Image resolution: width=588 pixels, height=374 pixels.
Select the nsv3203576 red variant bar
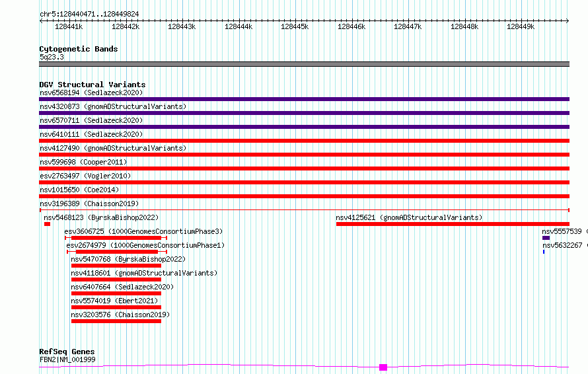click(x=116, y=321)
